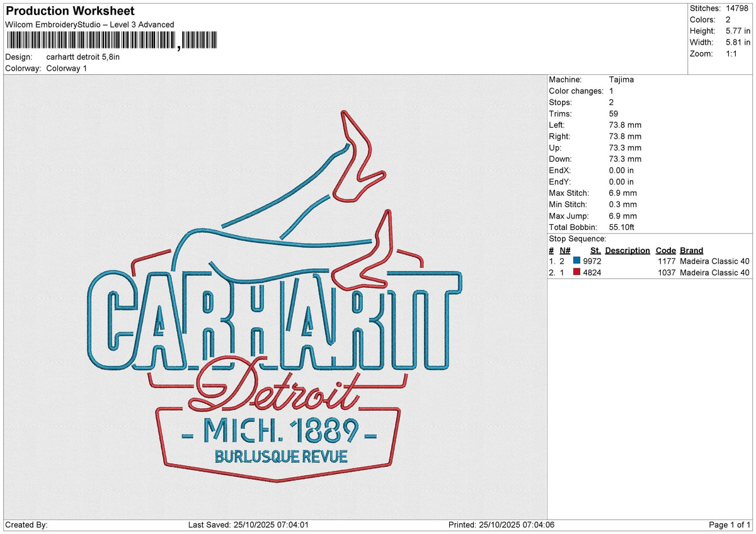Screen dimensions: 756x534
Task: Click the barcode under the software name
Action: 112,41
